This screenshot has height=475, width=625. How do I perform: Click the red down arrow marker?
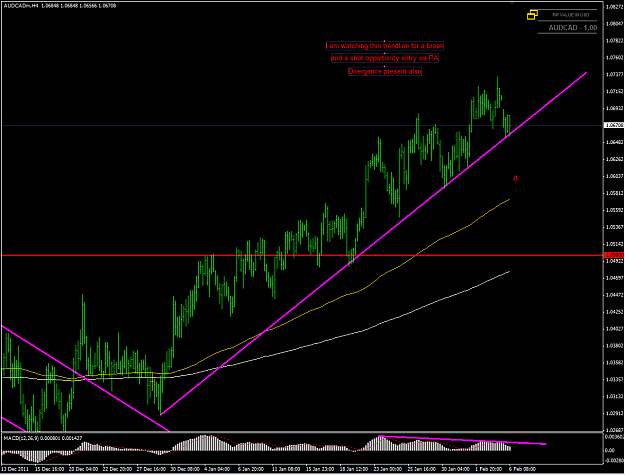pyautogui.click(x=515, y=179)
